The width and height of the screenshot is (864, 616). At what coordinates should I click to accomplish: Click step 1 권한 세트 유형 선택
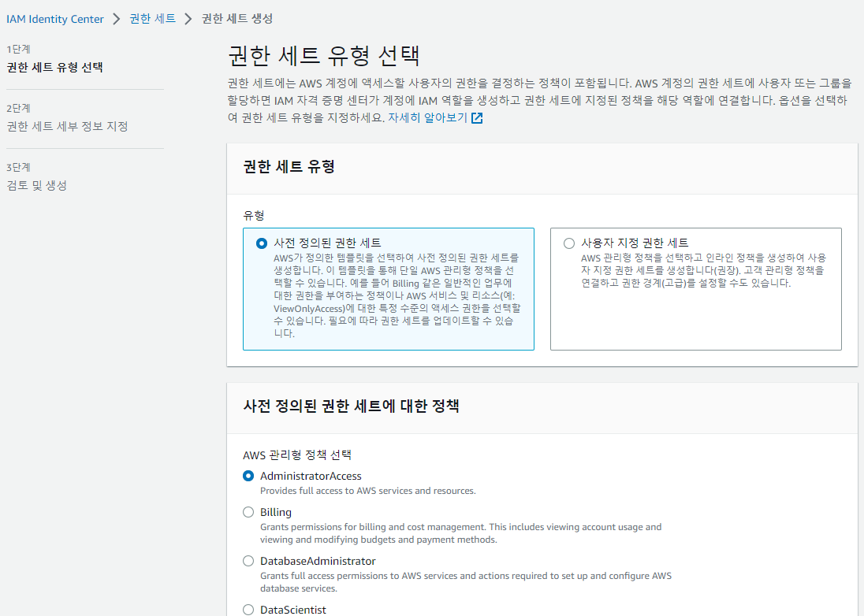tap(55, 68)
